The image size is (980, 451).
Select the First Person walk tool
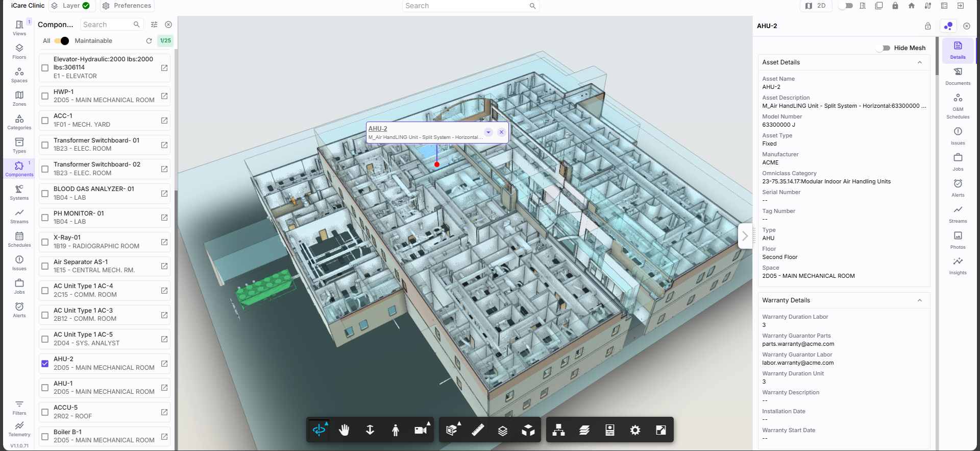[396, 430]
